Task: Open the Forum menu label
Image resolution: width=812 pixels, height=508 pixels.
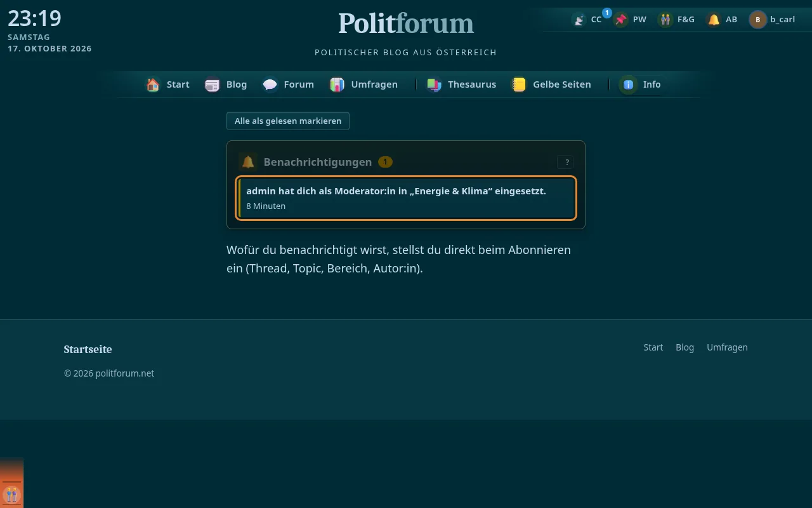Action: [x=299, y=84]
